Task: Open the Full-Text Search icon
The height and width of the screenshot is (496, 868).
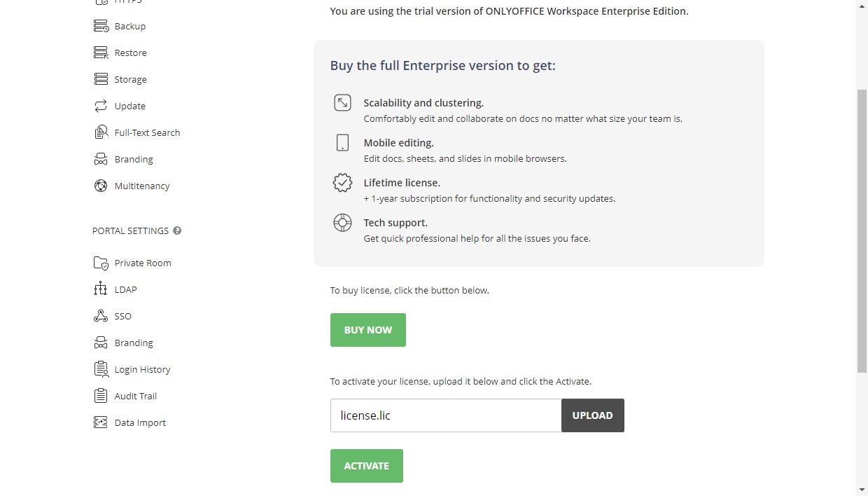Action: click(100, 132)
